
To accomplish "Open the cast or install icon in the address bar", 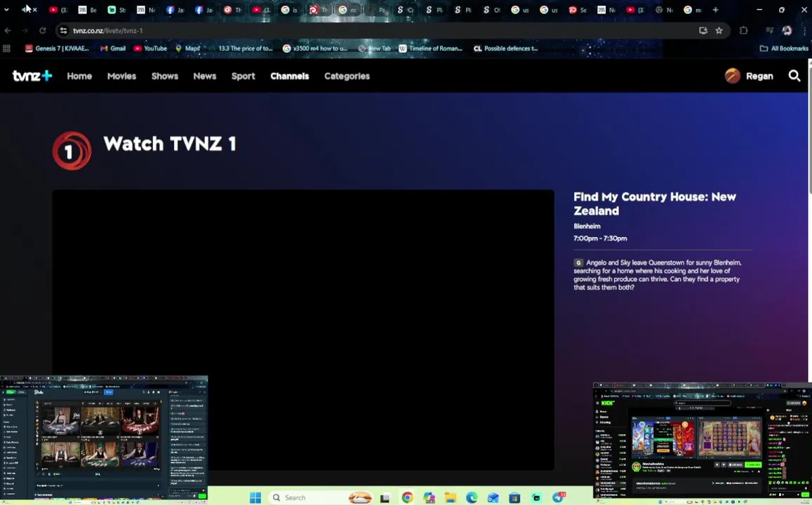I will (x=703, y=31).
